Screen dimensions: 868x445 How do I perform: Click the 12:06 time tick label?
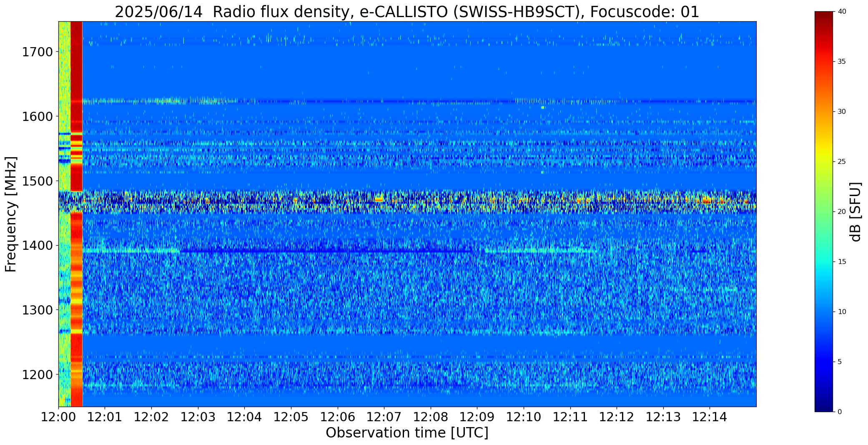[338, 417]
